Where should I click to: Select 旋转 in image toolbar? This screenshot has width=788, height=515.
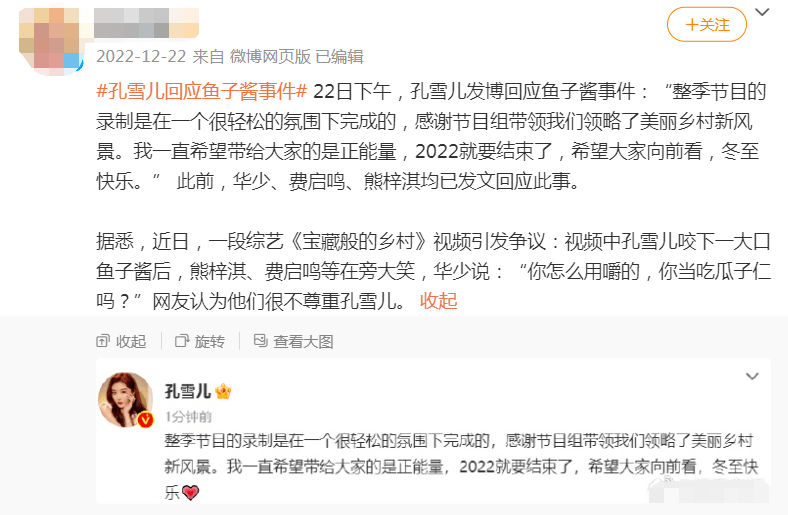tap(209, 342)
